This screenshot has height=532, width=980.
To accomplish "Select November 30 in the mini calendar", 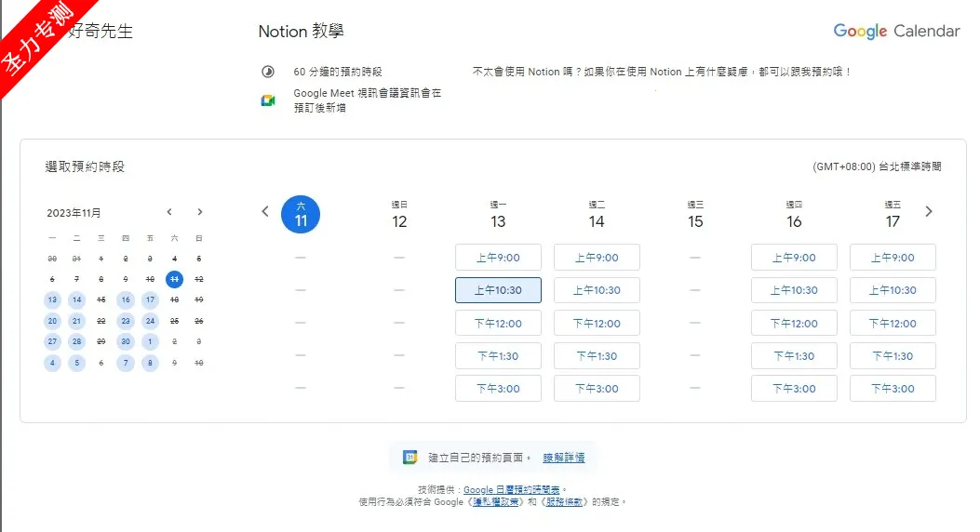I will [126, 341].
